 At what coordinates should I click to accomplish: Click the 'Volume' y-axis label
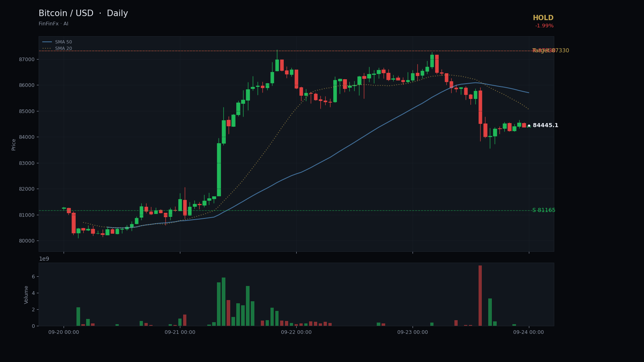[27, 294]
